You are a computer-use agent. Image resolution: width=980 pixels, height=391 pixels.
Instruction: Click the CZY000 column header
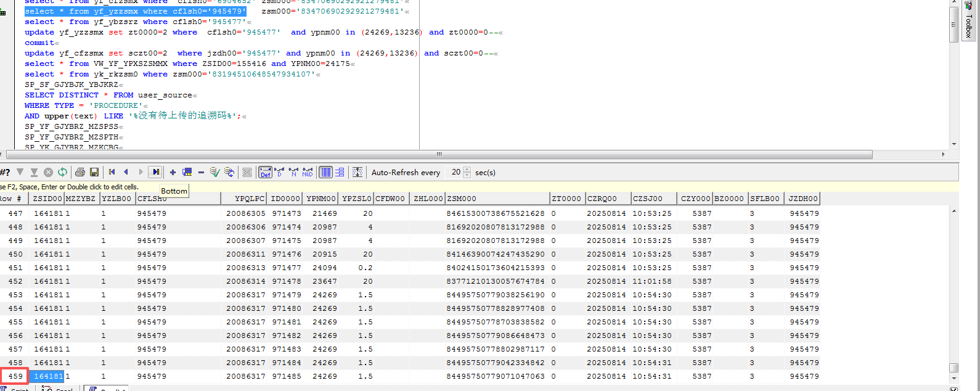click(696, 199)
